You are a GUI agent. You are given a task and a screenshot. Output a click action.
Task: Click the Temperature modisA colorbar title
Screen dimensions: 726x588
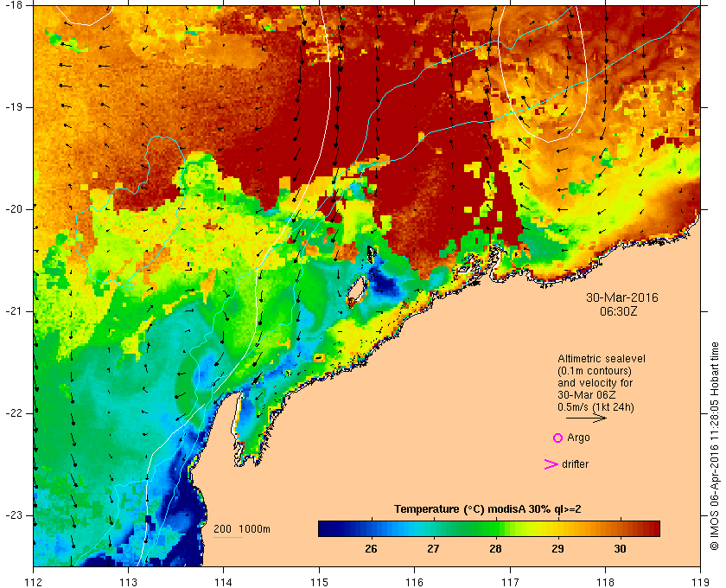pyautogui.click(x=487, y=509)
